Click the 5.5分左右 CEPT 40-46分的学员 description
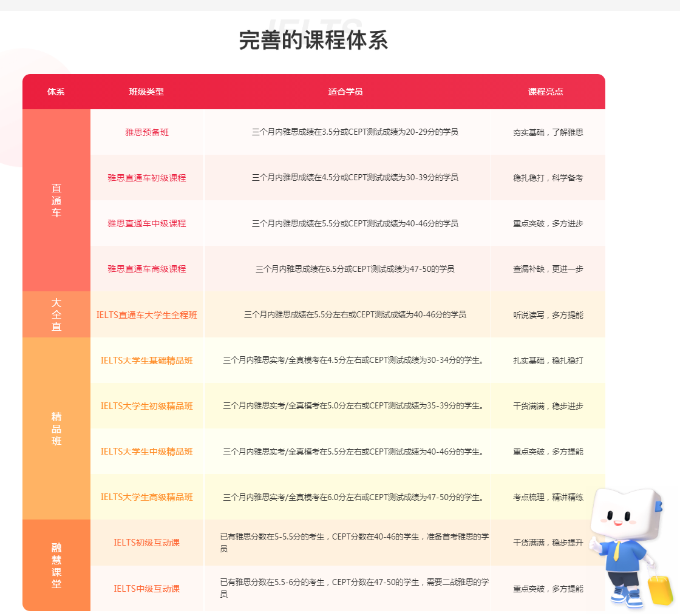 [355, 314]
